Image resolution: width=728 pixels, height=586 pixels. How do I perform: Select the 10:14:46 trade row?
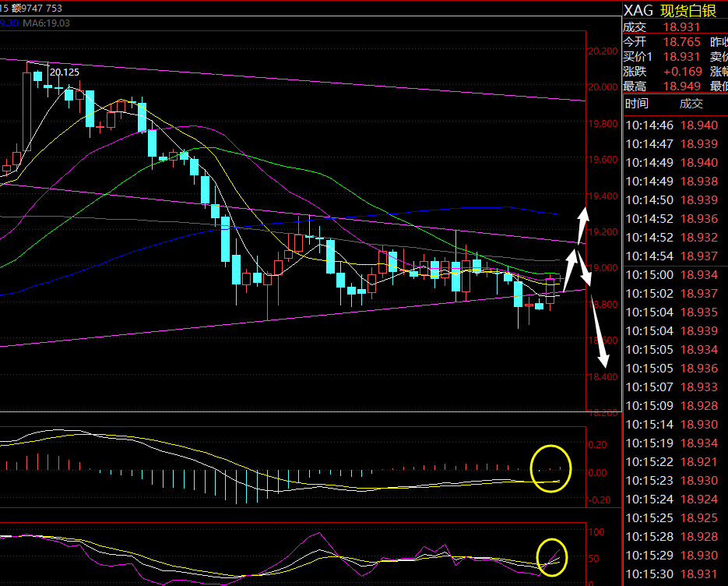[674, 125]
